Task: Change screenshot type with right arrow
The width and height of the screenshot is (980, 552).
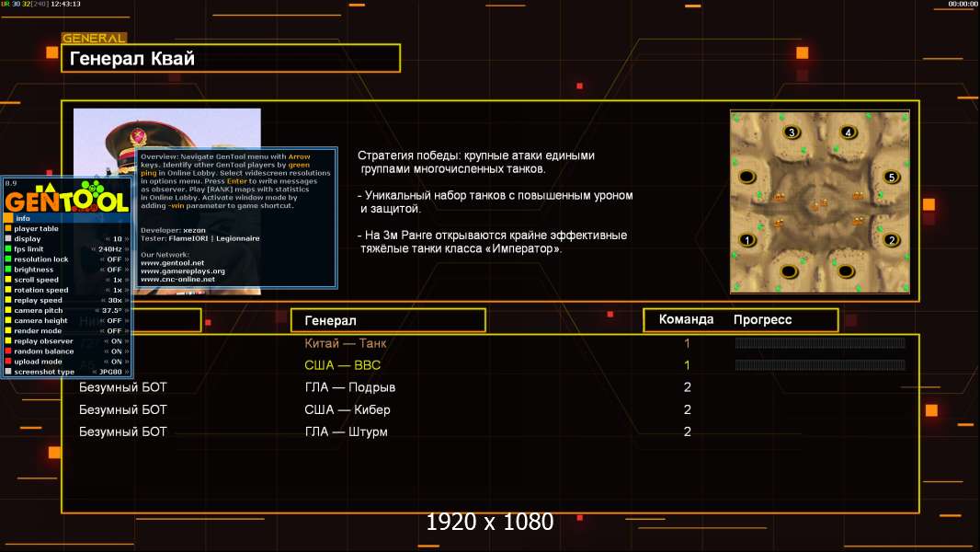Action: pos(127,372)
